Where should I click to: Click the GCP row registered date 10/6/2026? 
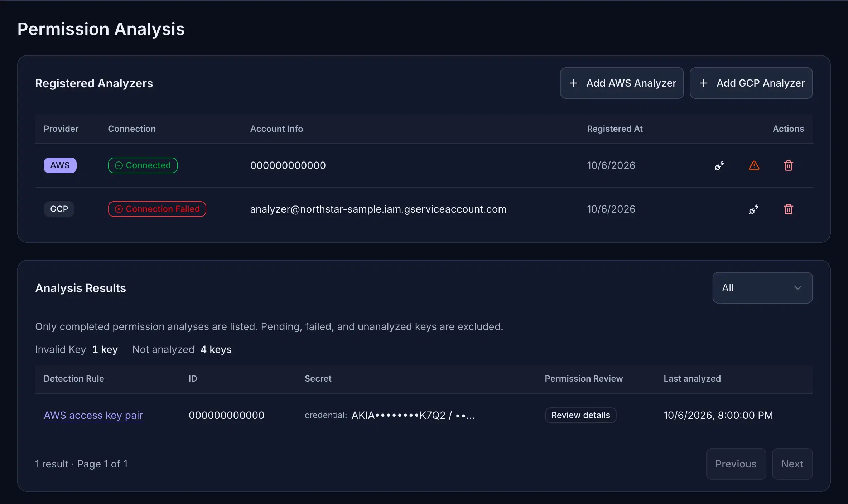pyautogui.click(x=611, y=209)
